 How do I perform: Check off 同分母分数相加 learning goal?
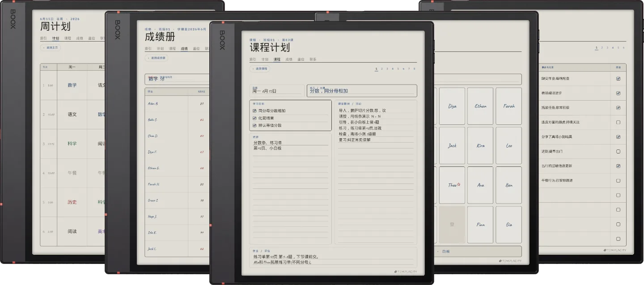click(x=254, y=111)
